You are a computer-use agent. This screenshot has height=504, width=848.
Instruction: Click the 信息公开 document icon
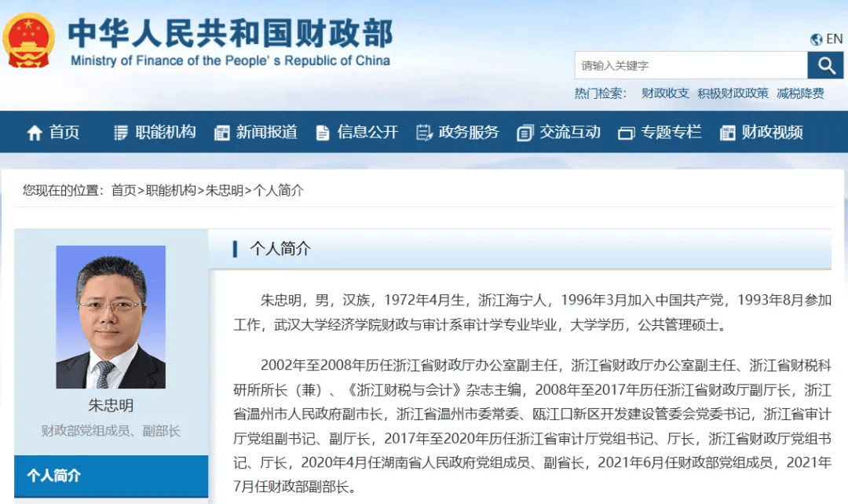(322, 132)
